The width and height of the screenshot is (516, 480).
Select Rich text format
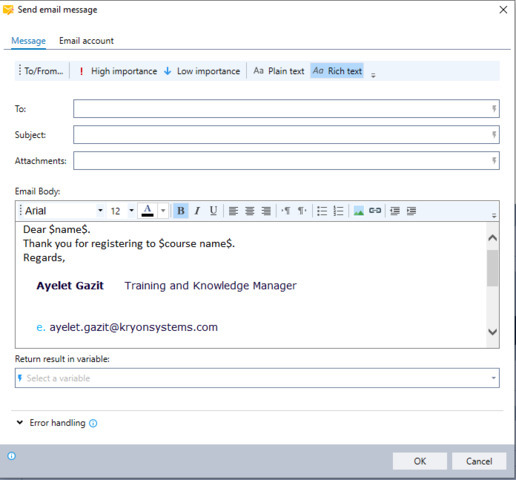(x=337, y=71)
